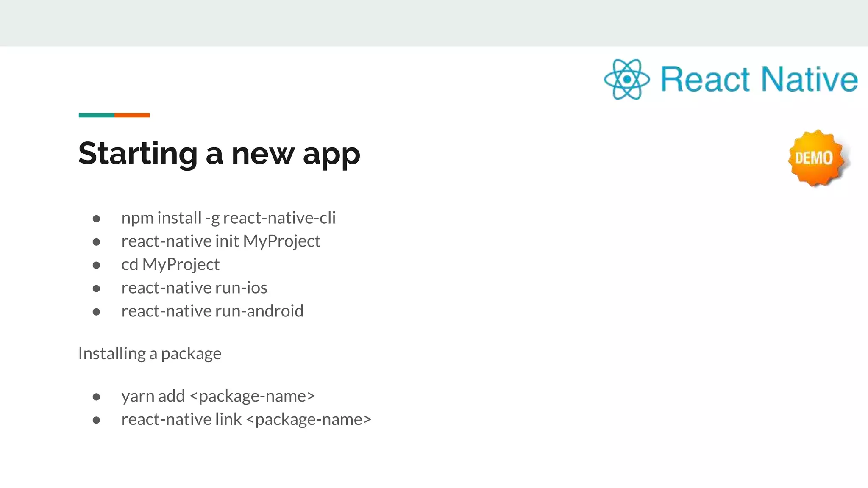Screen dimensions: 868x488
Task: Click the orange DEMO badge
Action: (x=817, y=158)
